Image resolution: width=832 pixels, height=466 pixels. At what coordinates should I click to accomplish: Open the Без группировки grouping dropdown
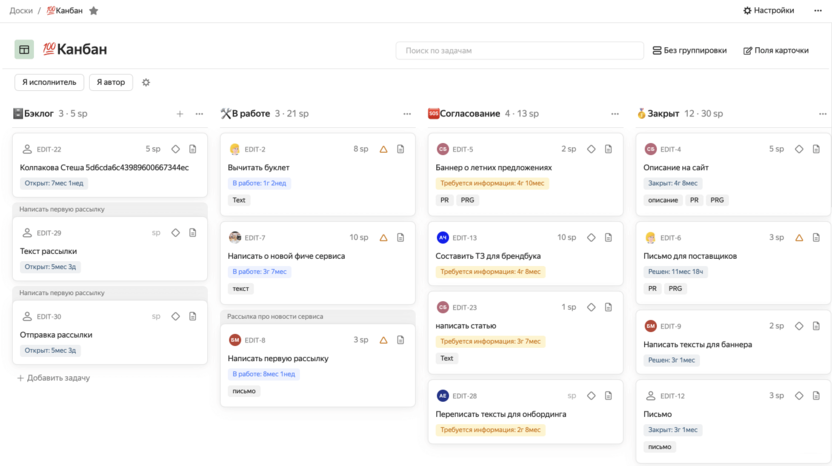pos(689,50)
